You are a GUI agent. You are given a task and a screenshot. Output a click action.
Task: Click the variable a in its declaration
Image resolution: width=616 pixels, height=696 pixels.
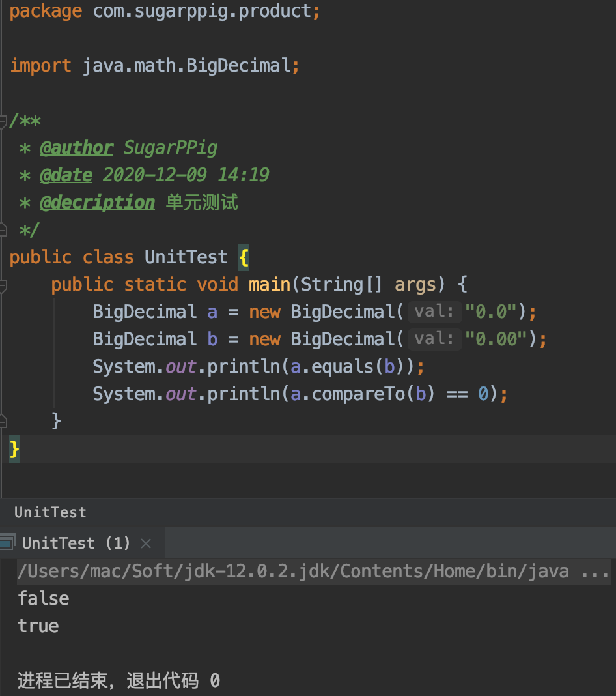tap(212, 312)
